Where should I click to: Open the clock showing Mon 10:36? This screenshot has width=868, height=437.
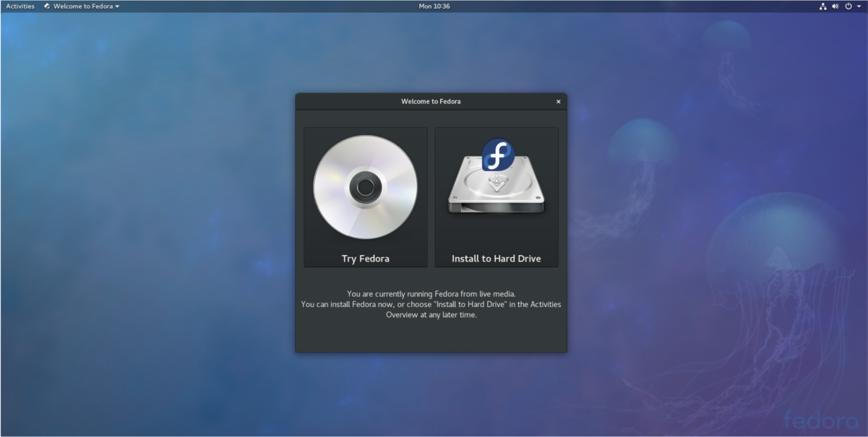[434, 6]
